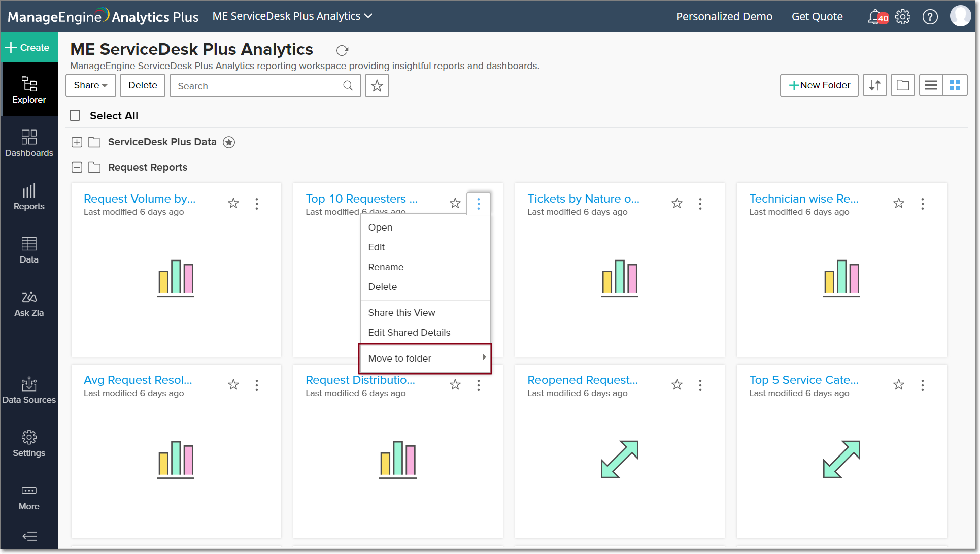Toggle favorites filter star next to search
Image resolution: width=980 pixels, height=554 pixels.
tap(377, 86)
